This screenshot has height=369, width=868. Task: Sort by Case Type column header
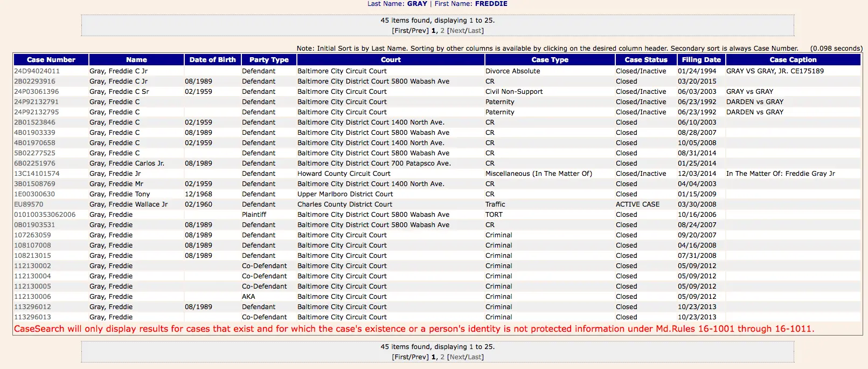550,60
